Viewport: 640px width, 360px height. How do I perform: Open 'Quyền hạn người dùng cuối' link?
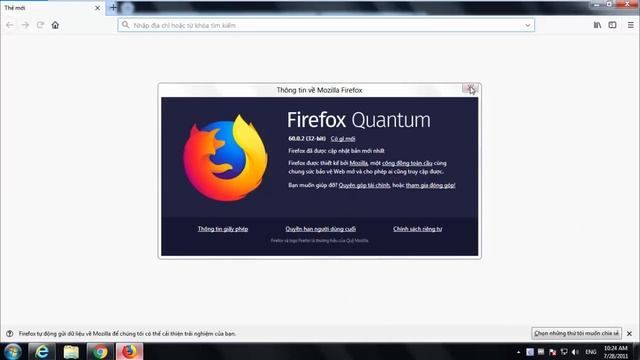click(x=320, y=229)
